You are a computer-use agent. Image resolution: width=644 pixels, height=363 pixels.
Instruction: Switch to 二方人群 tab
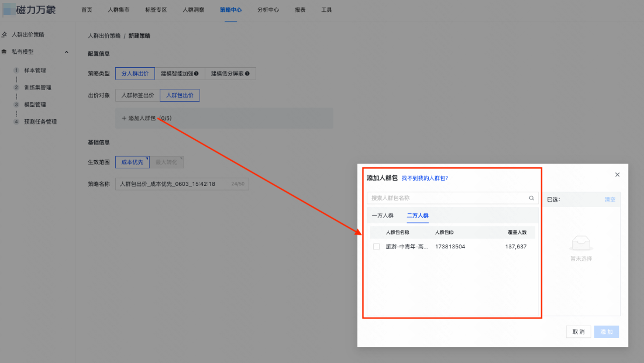point(417,216)
